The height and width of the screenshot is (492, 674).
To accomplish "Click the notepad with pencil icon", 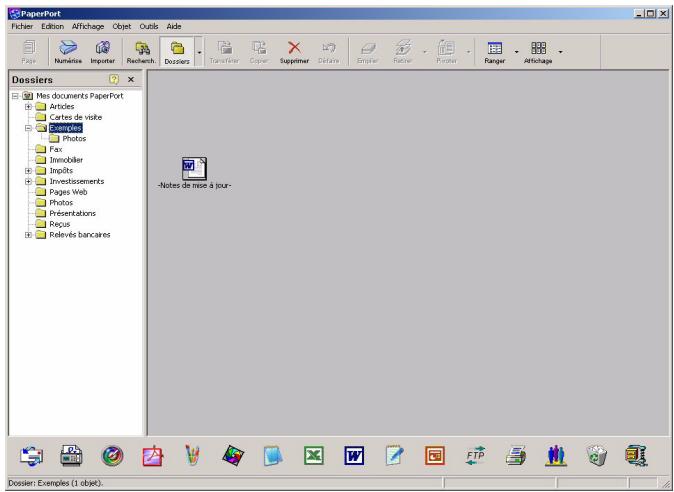I will tap(395, 455).
